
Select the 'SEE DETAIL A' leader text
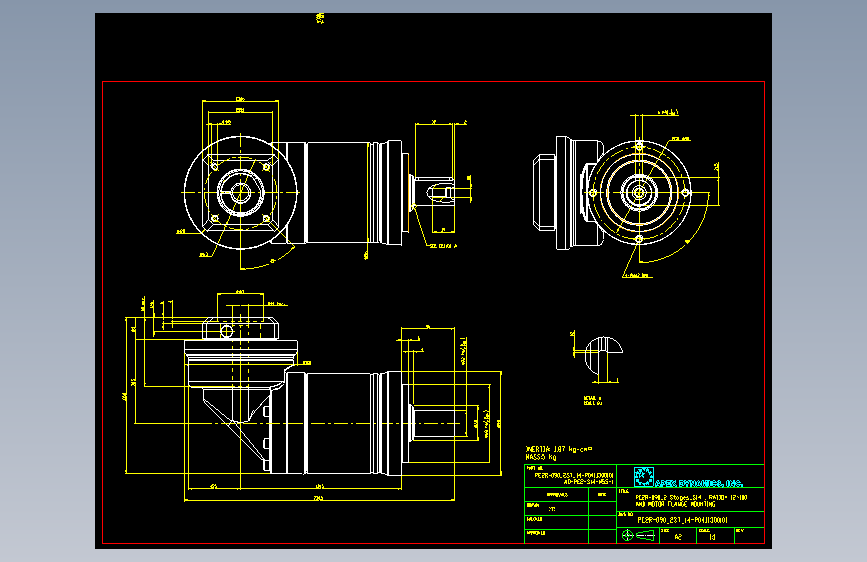[443, 246]
